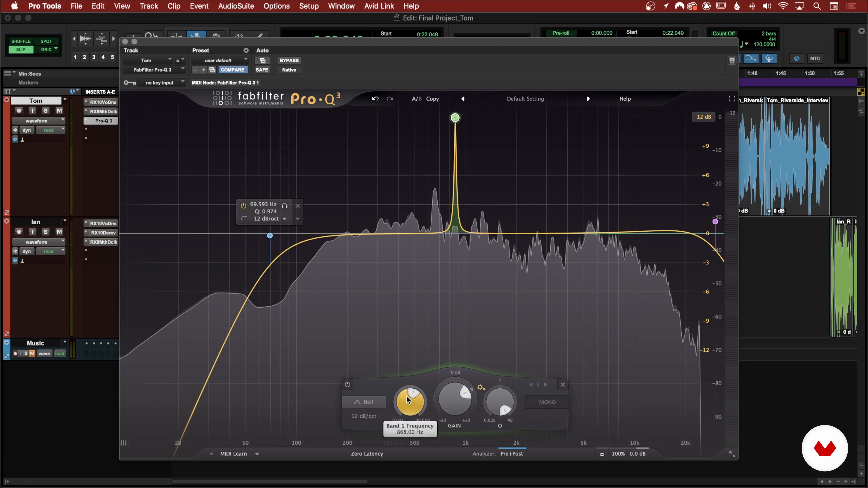Screen dimensions: 868x488
Task: Toggle power on the 69.593 Hz band popup
Action: 243,205
